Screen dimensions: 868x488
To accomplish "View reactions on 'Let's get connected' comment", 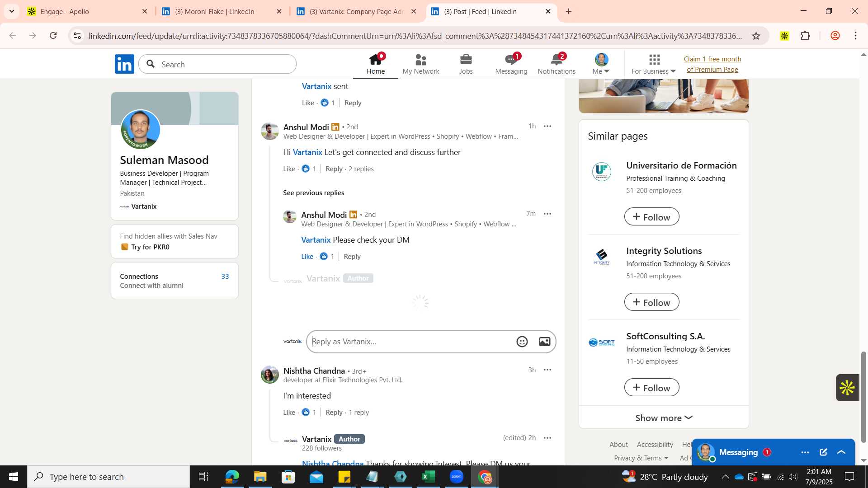I will [x=309, y=169].
